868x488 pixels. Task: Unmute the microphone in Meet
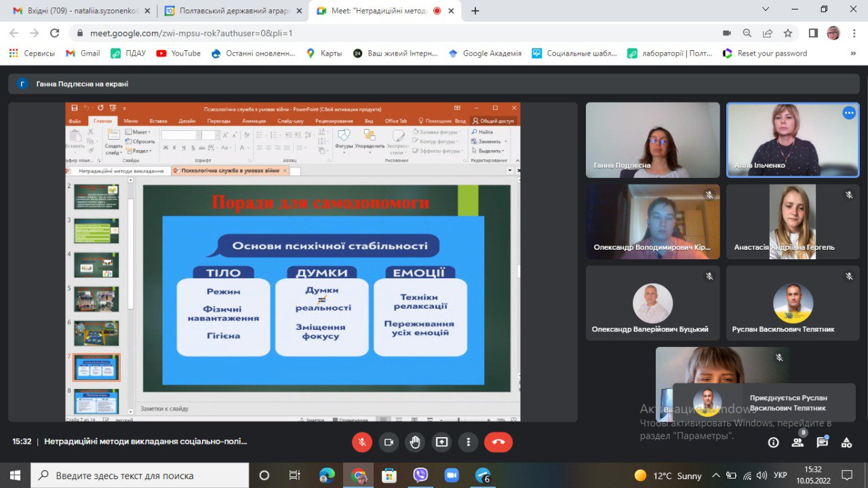[362, 442]
